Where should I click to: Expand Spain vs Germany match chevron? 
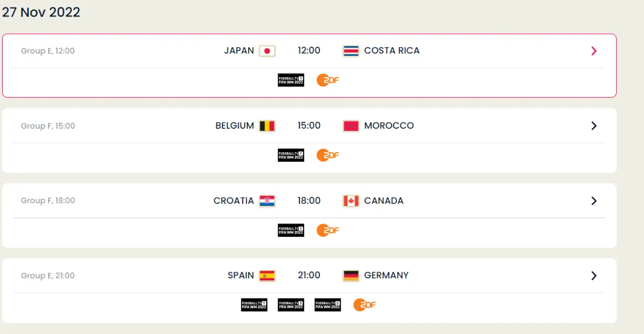point(594,276)
